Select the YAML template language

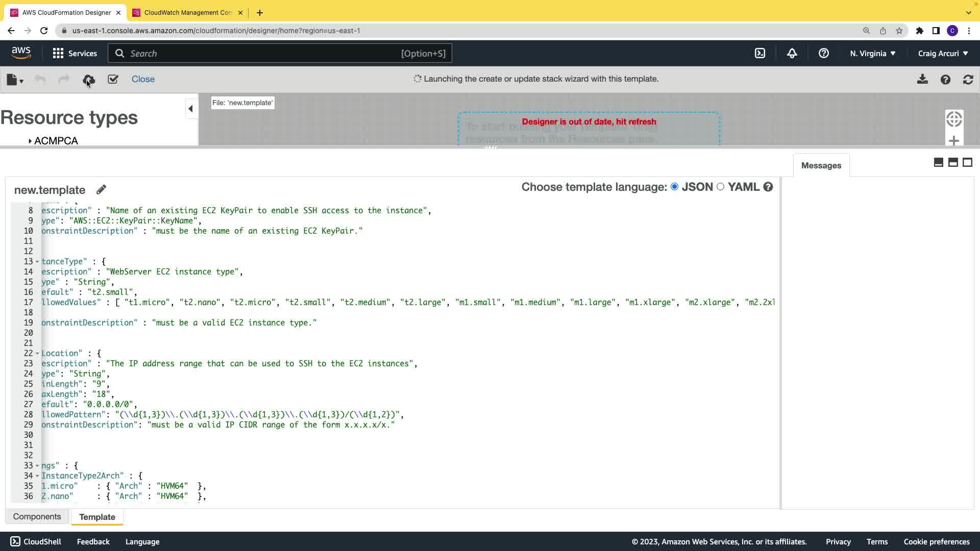tap(720, 187)
